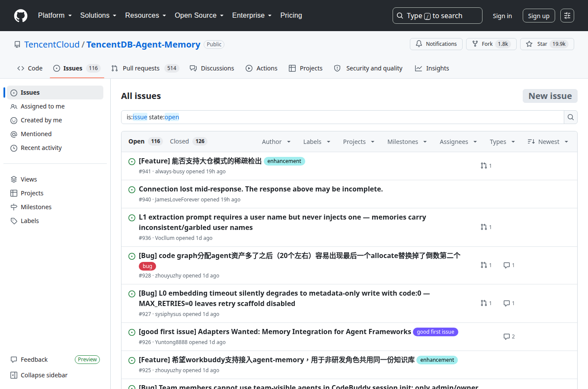Select Mentioned in sidebar
The width and height of the screenshot is (588, 389).
click(55, 134)
